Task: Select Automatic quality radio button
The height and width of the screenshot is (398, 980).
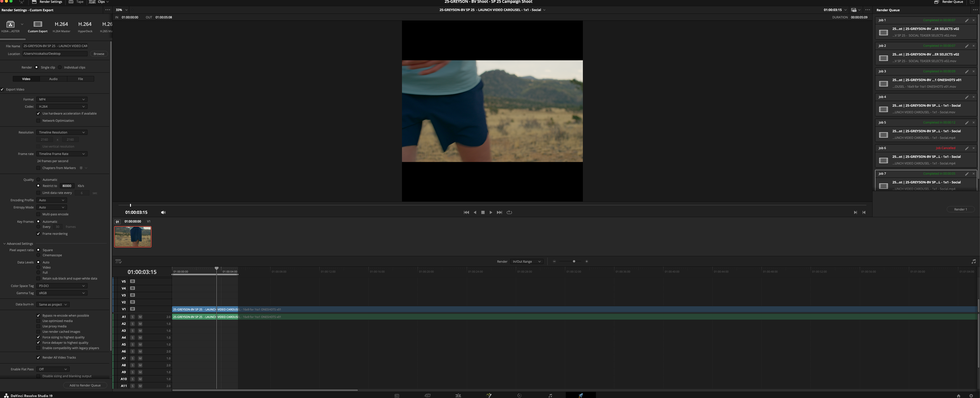Action: (x=38, y=180)
